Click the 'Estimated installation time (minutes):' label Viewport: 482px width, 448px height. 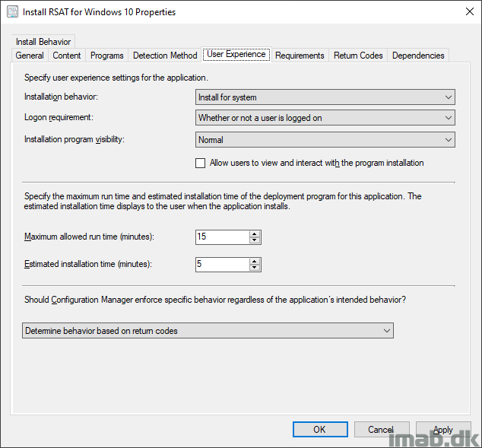point(88,264)
